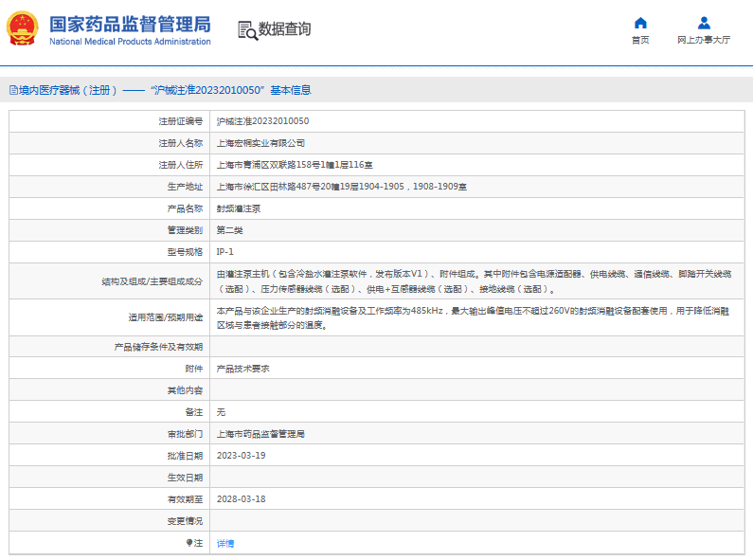
Task: Click the intended use description text
Action: [x=473, y=318]
